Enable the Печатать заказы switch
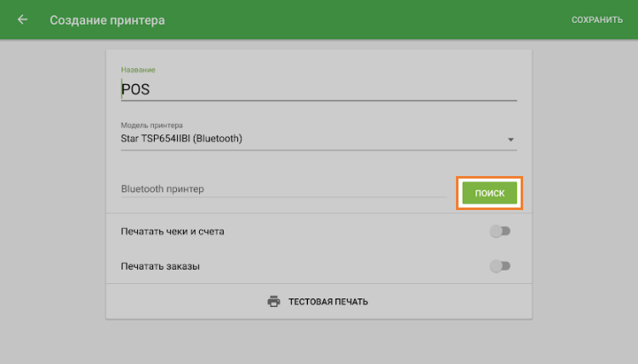638x364 pixels. click(500, 266)
